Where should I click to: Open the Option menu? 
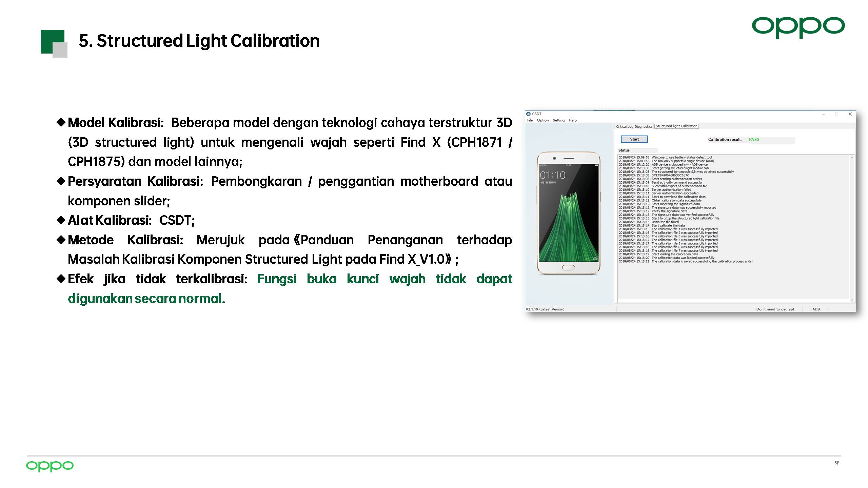[542, 120]
